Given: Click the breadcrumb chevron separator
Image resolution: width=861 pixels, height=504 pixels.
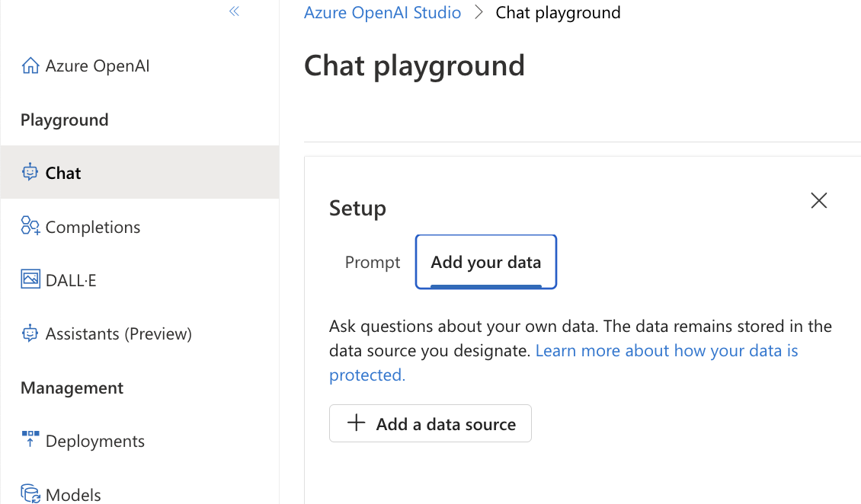Looking at the screenshot, I should click(479, 12).
